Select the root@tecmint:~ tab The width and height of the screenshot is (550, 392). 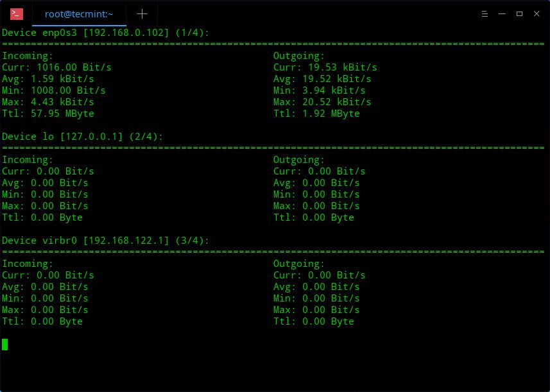(x=79, y=14)
